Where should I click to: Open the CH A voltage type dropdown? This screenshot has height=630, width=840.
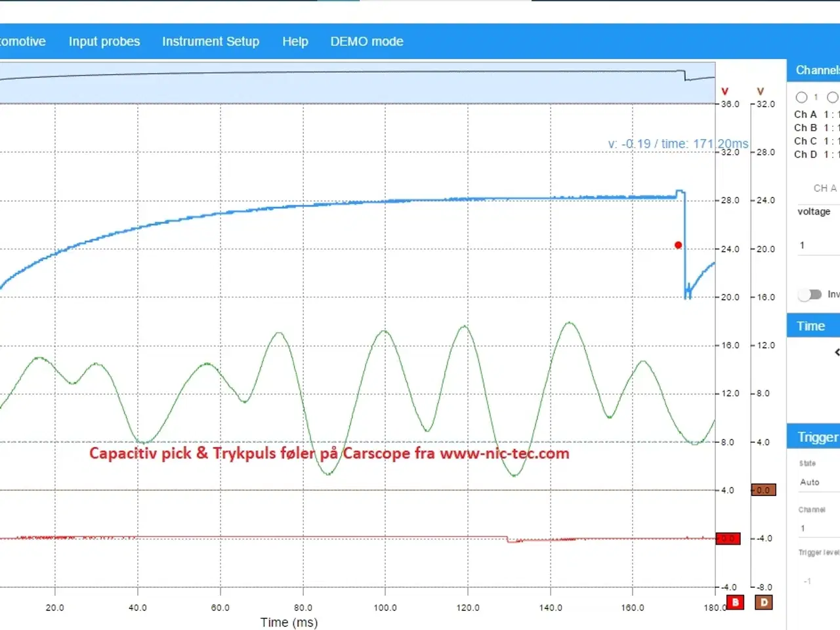pyautogui.click(x=817, y=211)
